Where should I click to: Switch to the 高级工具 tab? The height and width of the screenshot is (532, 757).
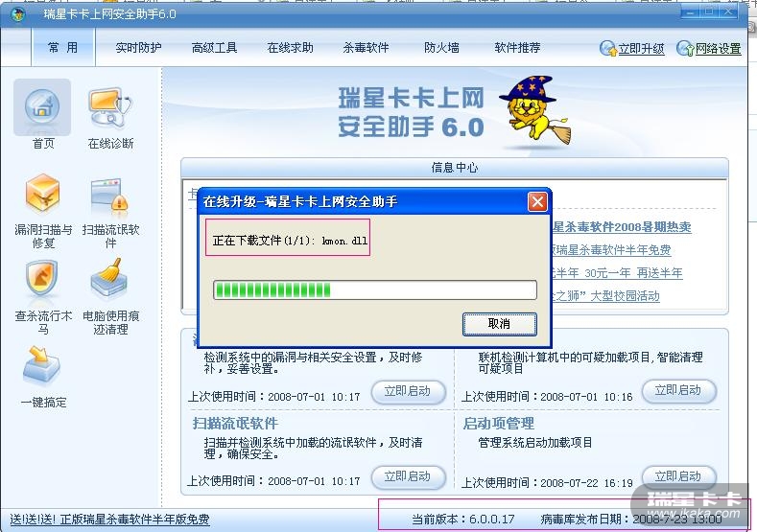pos(214,48)
